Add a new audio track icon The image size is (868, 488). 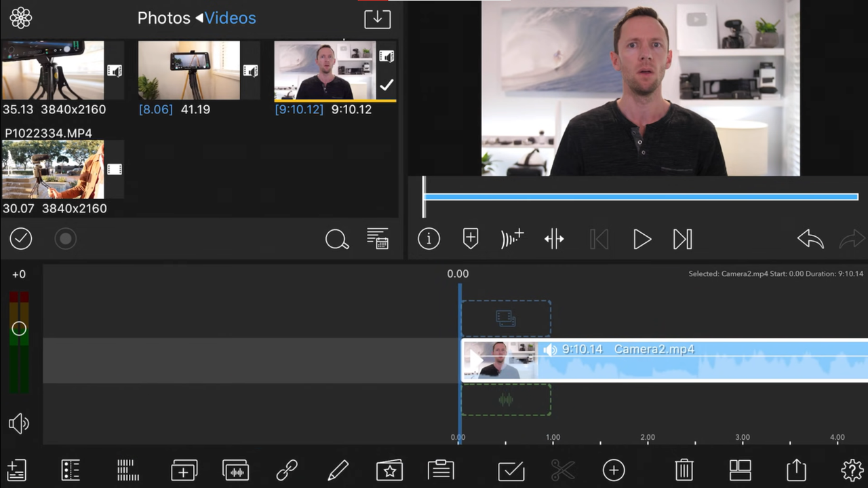[x=235, y=470]
